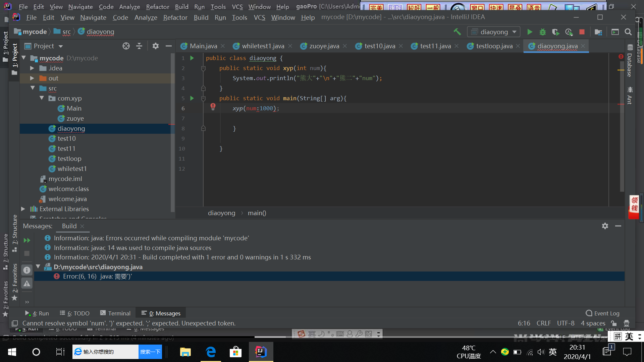Click src in the breadcrumb path

[66, 32]
